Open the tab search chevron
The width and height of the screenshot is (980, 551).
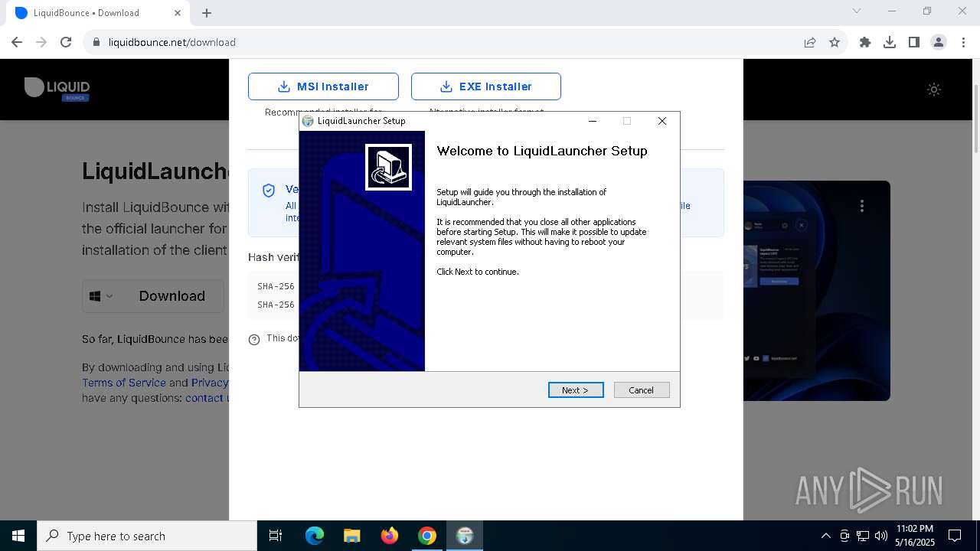tap(857, 11)
